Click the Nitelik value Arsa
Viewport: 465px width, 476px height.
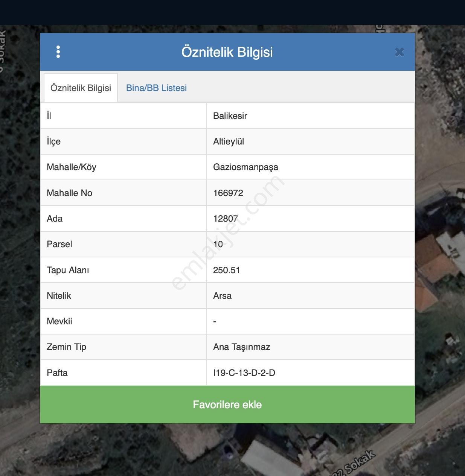(x=222, y=296)
